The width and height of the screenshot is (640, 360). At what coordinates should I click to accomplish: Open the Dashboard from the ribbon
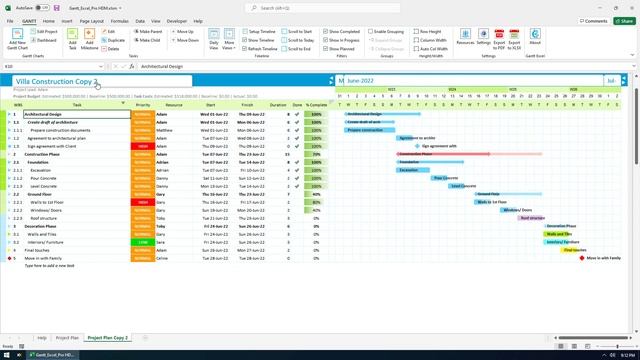44,40
